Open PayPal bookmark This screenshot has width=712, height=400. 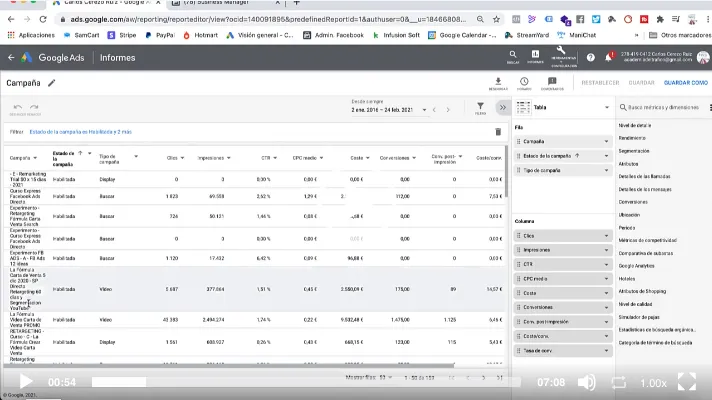(x=160, y=35)
